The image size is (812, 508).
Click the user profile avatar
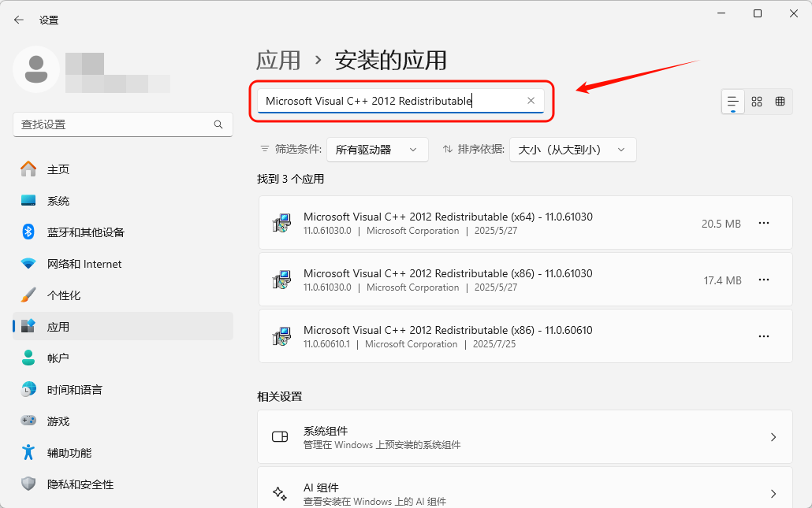[x=36, y=69]
